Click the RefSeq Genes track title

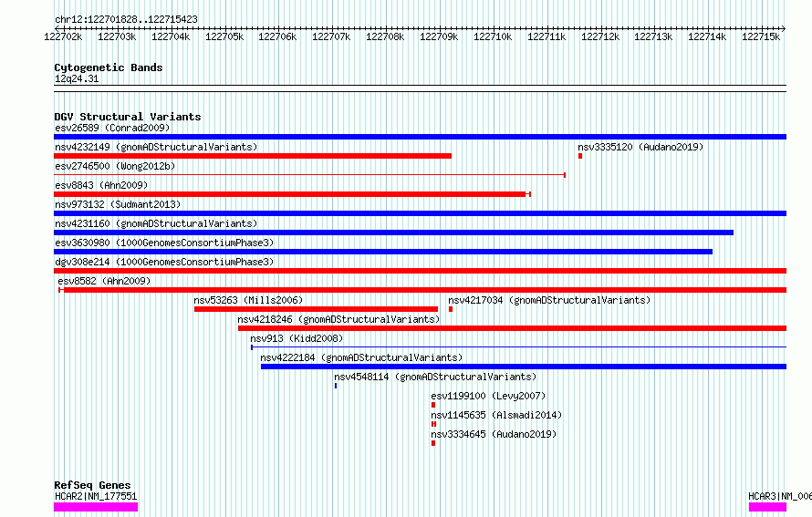[92, 485]
